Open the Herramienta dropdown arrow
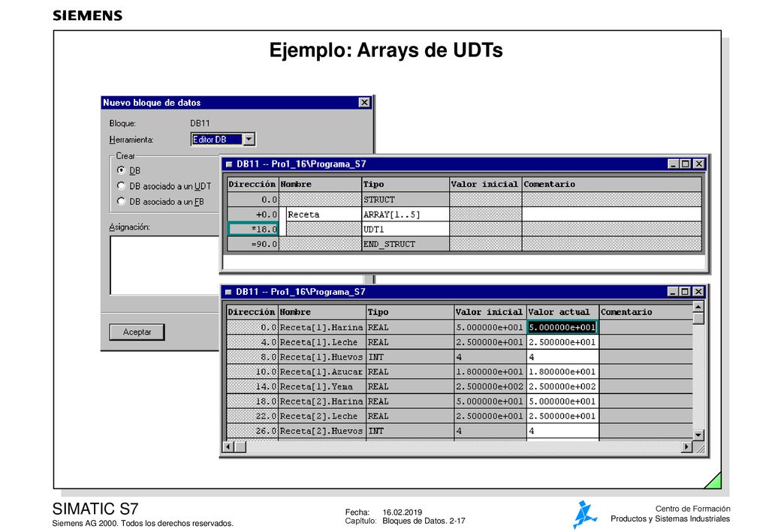 [249, 140]
